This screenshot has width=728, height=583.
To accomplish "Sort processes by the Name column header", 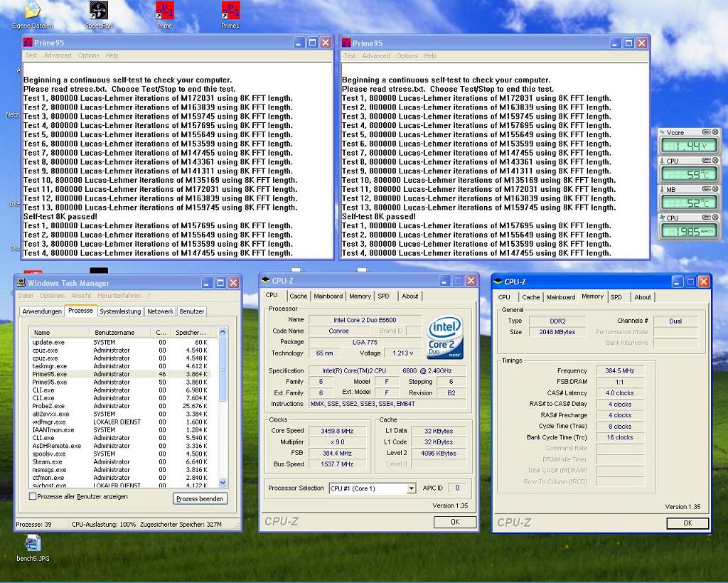I will [59, 332].
